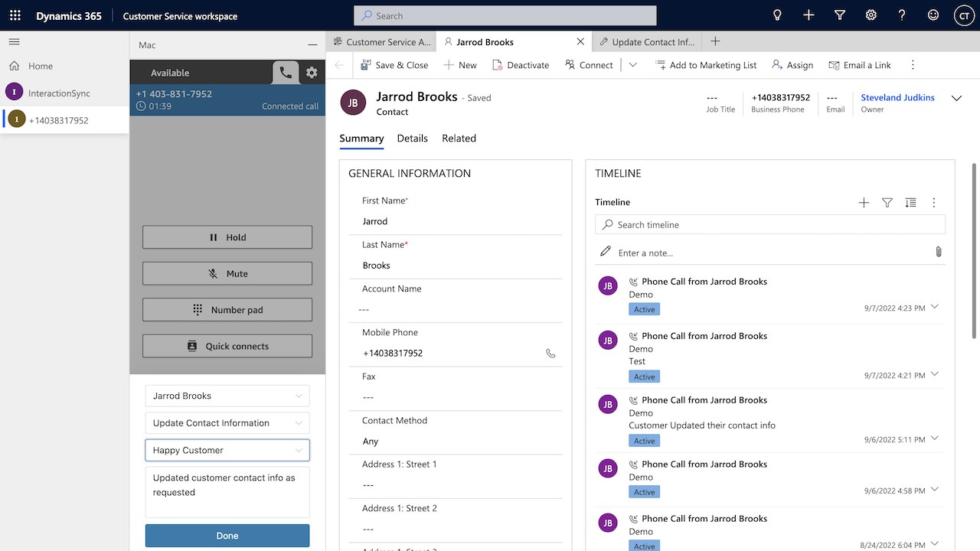This screenshot has height=551, width=980.
Task: Open the settings gear in top bar
Action: tap(871, 15)
